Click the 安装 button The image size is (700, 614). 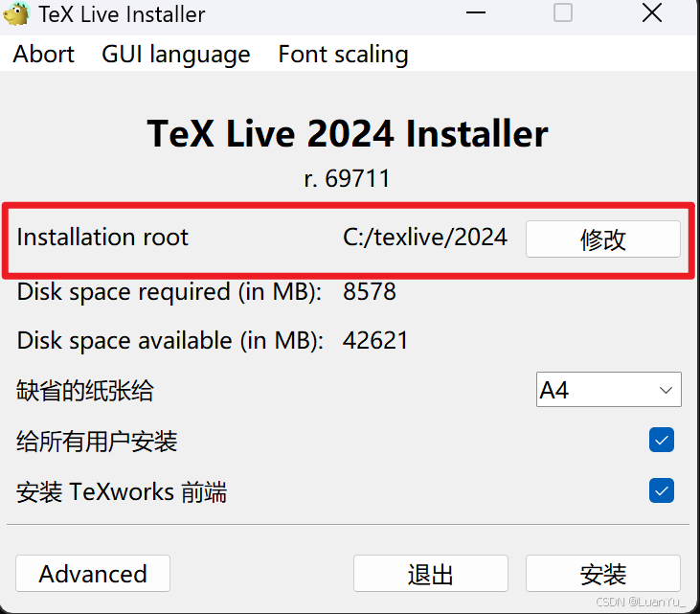(x=602, y=574)
